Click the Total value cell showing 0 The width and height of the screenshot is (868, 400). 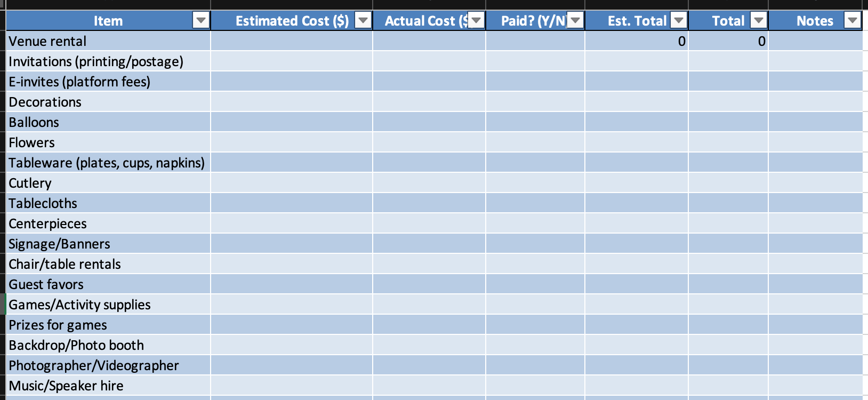pyautogui.click(x=728, y=41)
